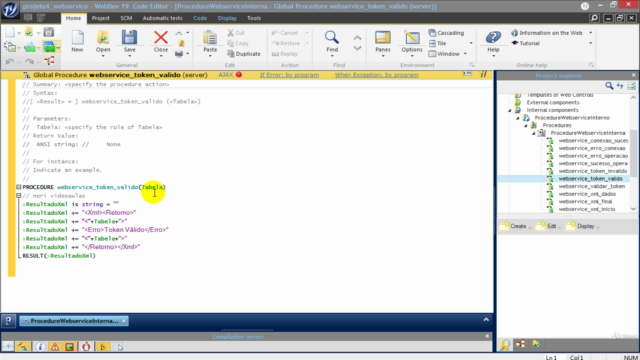Click the redo arrow in quick toolbar
This screenshot has width=640, height=360.
(x=29, y=61)
